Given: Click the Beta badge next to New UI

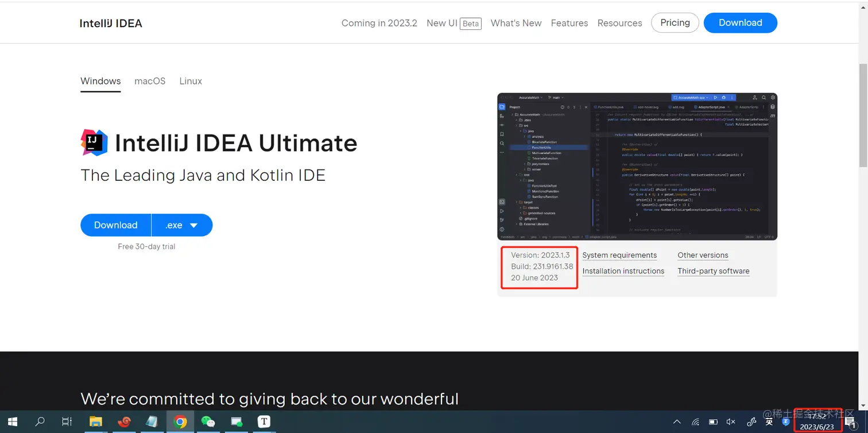Looking at the screenshot, I should [471, 24].
